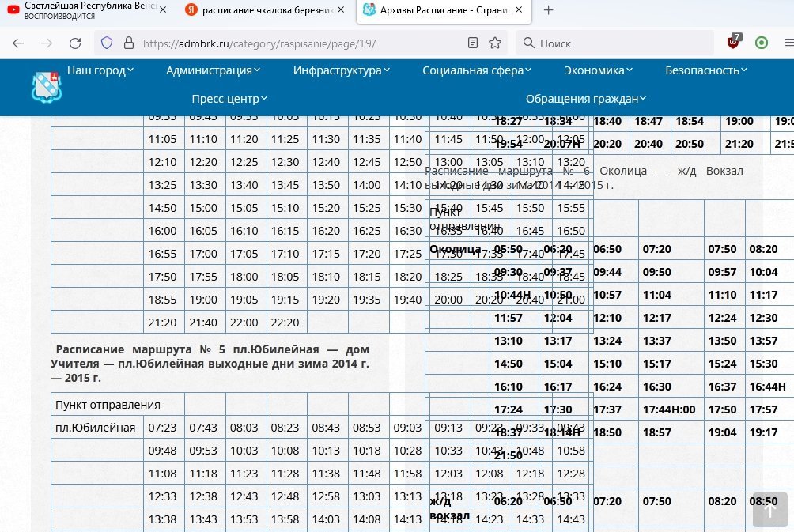
Task: Click the browser Back arrow
Action: pyautogui.click(x=18, y=43)
